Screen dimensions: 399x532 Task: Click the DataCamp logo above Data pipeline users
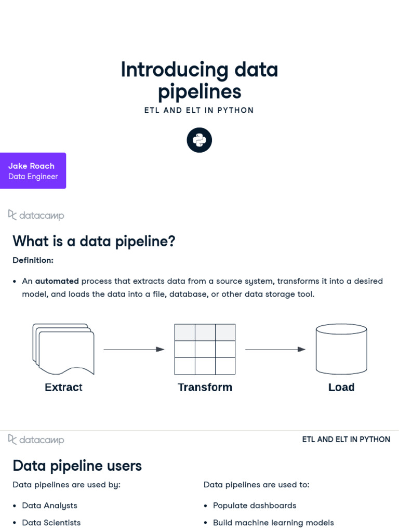click(x=36, y=440)
